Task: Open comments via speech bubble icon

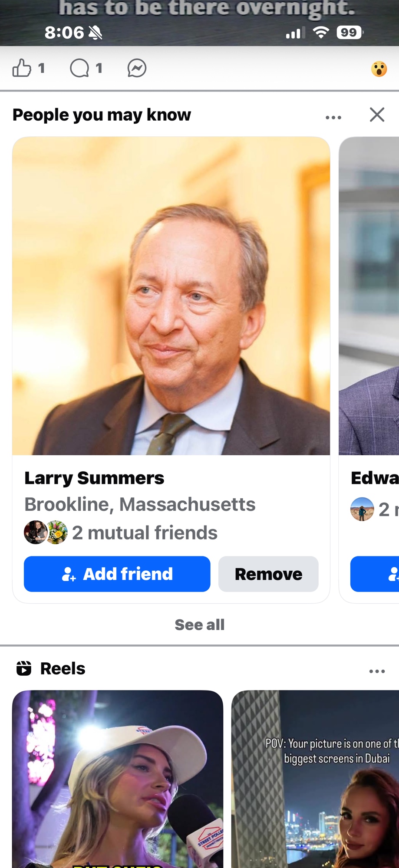Action: tap(79, 68)
